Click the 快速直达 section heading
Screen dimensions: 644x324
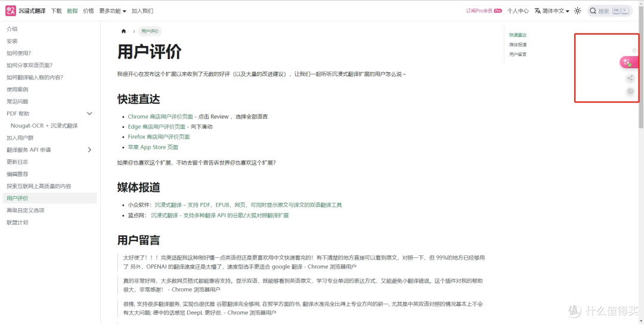click(138, 99)
